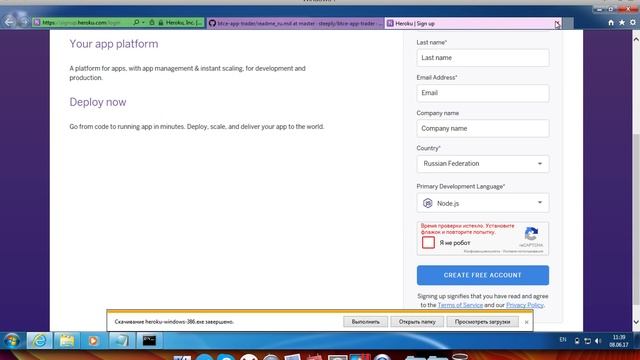The height and width of the screenshot is (360, 640).
Task: Click CREATE FREE ACCOUNT button
Action: [482, 275]
